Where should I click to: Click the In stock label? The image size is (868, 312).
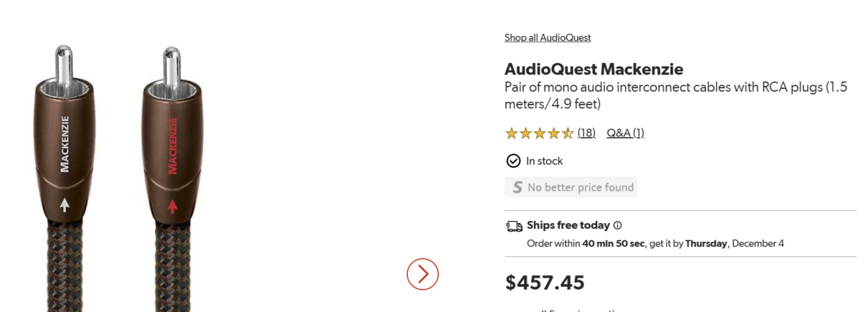pyautogui.click(x=544, y=161)
